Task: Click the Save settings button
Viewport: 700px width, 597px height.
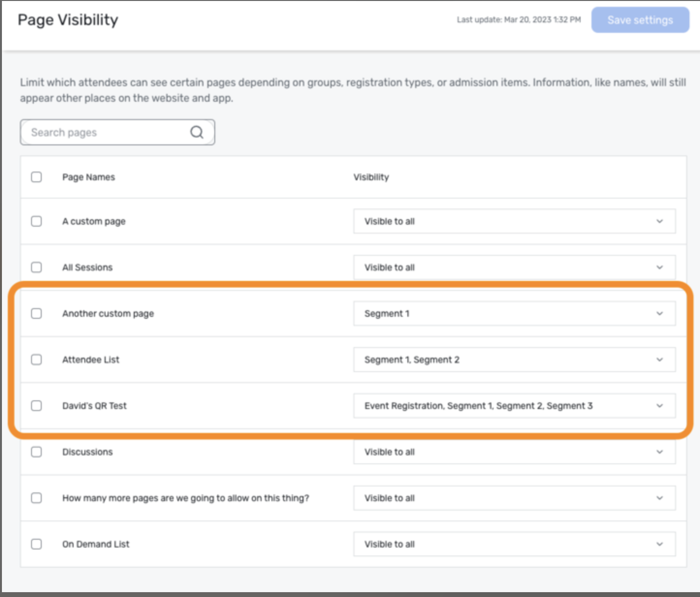Action: [x=640, y=20]
